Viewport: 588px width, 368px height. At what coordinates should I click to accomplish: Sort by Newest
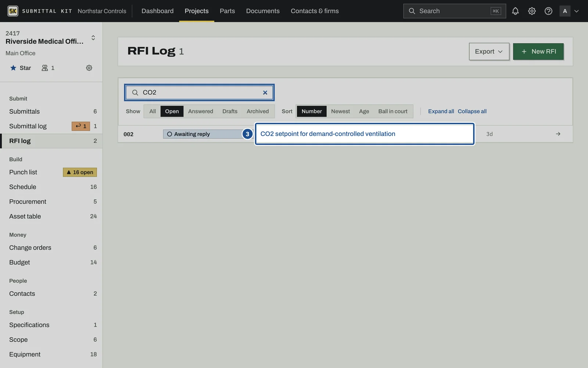coord(340,111)
